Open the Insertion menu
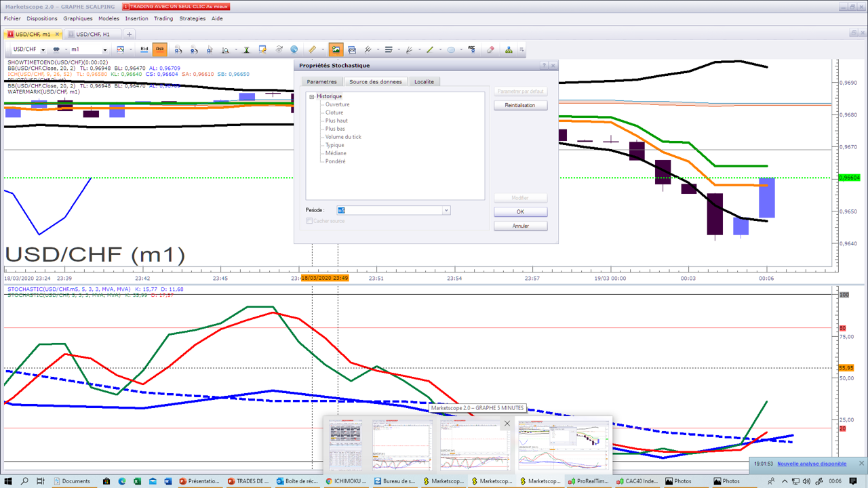Viewport: 868px width, 488px height. [x=136, y=18]
